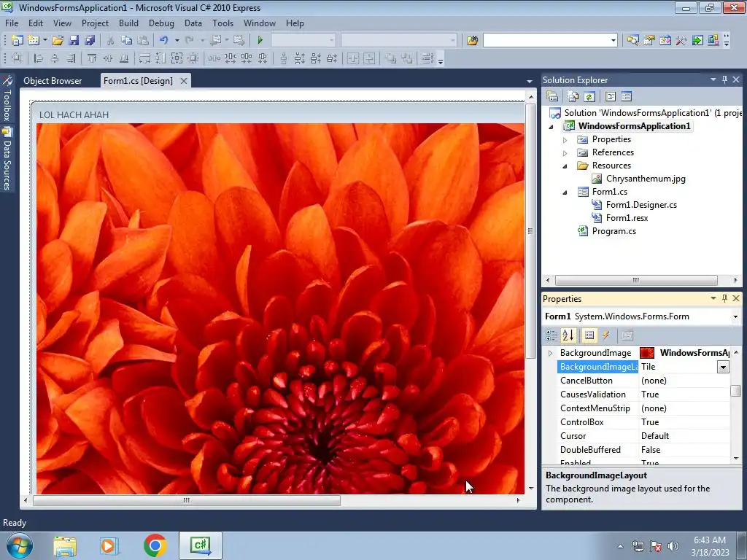Viewport: 747px width, 560px height.
Task: Open the BackgroundImageLayout value dropdown
Action: pos(723,367)
